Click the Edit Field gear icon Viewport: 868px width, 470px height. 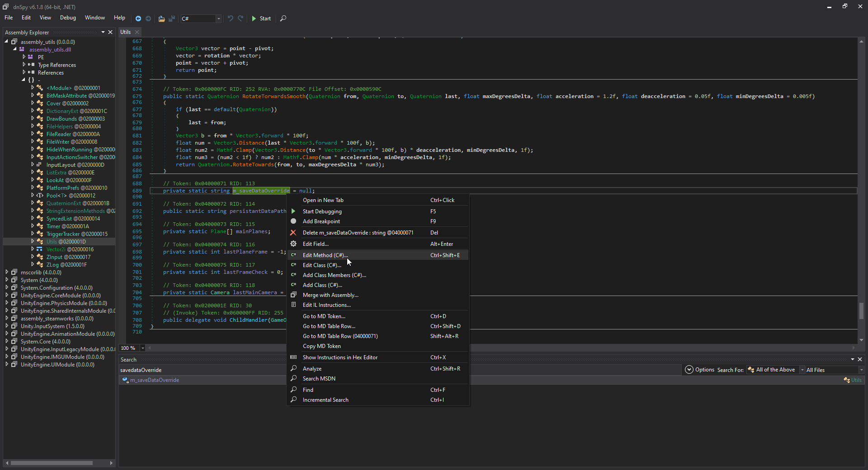(293, 244)
